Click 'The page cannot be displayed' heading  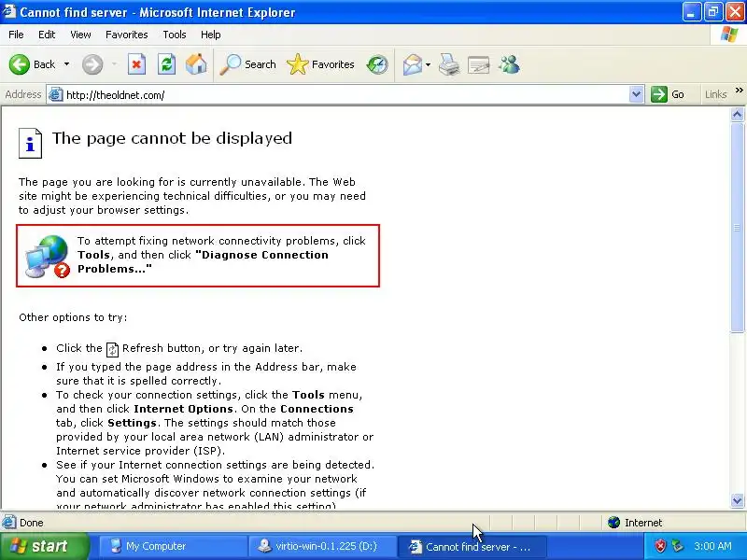(172, 138)
